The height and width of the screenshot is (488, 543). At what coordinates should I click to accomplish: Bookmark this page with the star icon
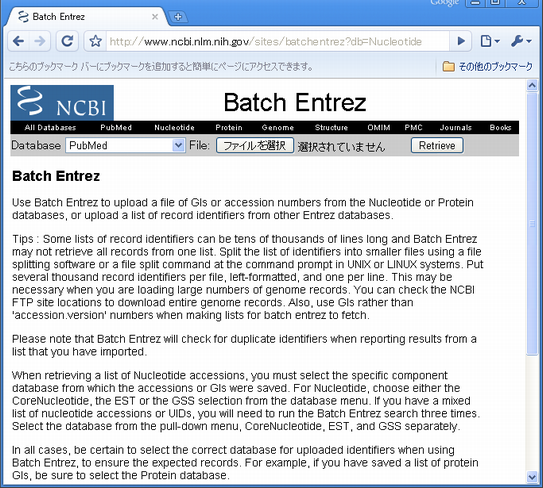pyautogui.click(x=95, y=42)
